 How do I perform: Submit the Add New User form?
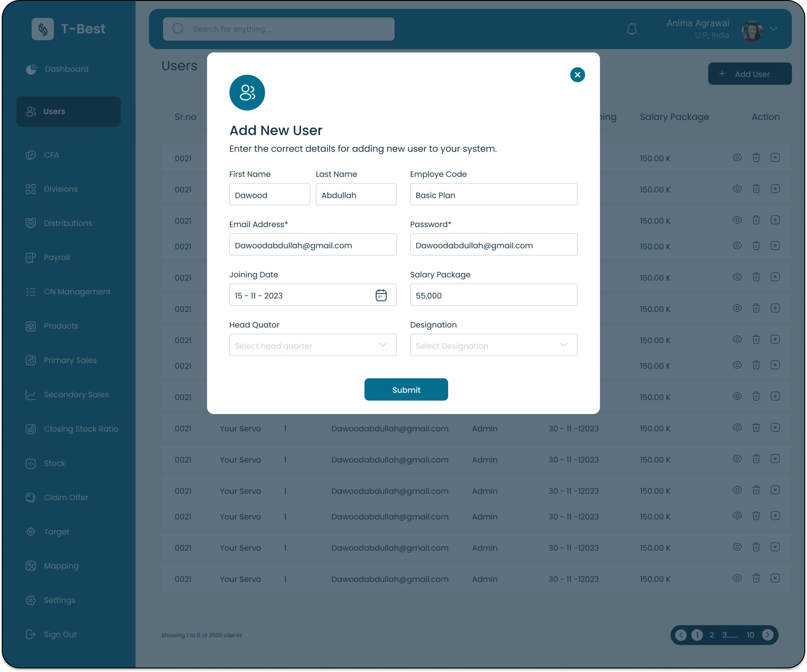[406, 390]
